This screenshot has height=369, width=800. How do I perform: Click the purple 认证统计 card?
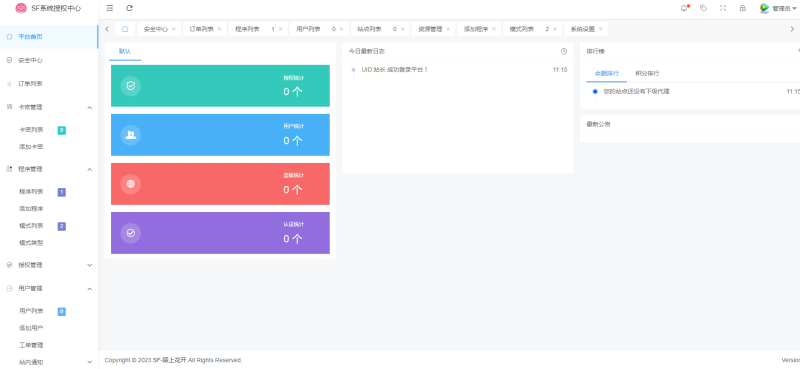click(220, 233)
